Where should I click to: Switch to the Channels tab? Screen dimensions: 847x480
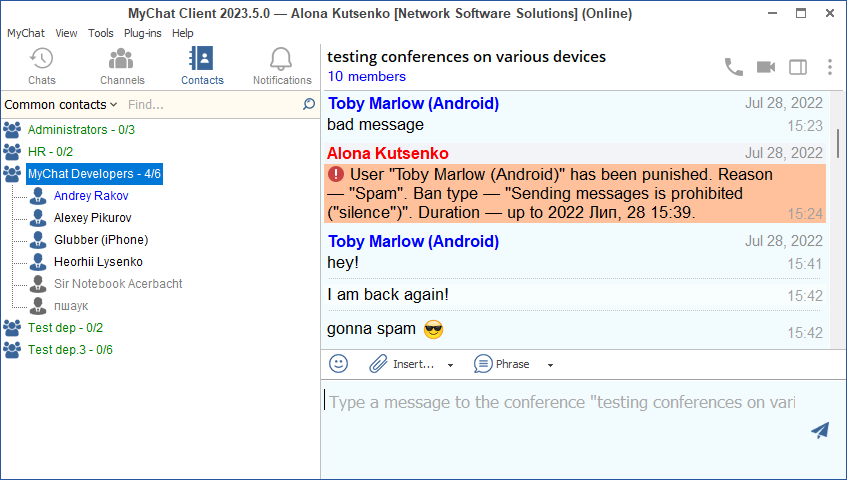point(122,66)
